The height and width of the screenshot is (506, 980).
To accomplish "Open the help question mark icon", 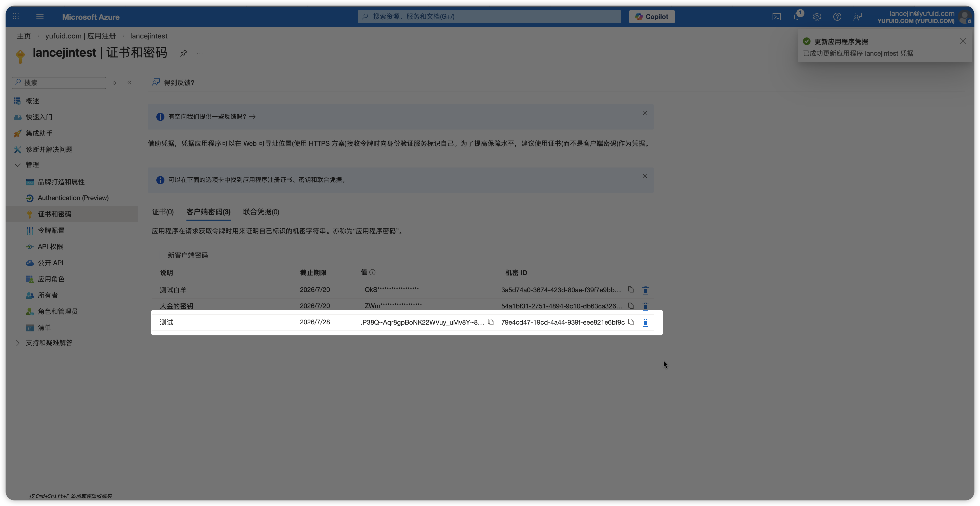I will (x=837, y=17).
